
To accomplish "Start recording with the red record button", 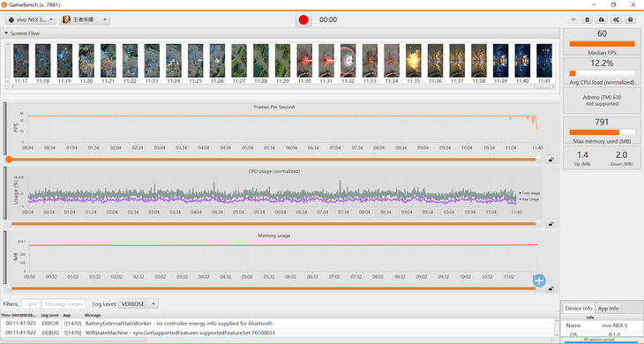I will point(303,19).
